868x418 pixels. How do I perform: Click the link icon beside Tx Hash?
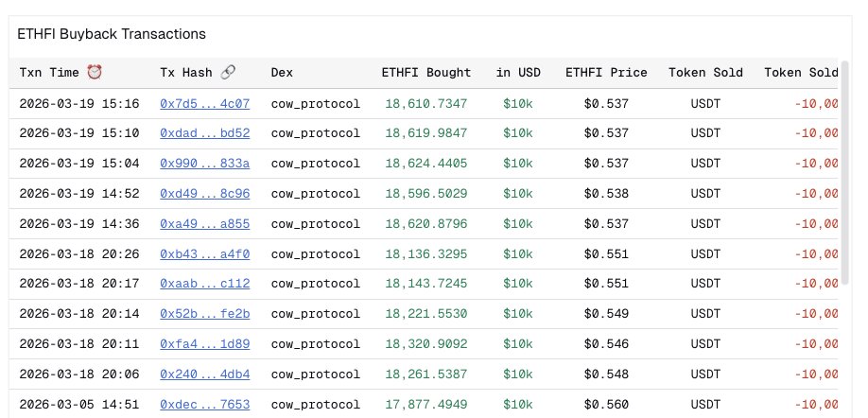pyautogui.click(x=228, y=72)
